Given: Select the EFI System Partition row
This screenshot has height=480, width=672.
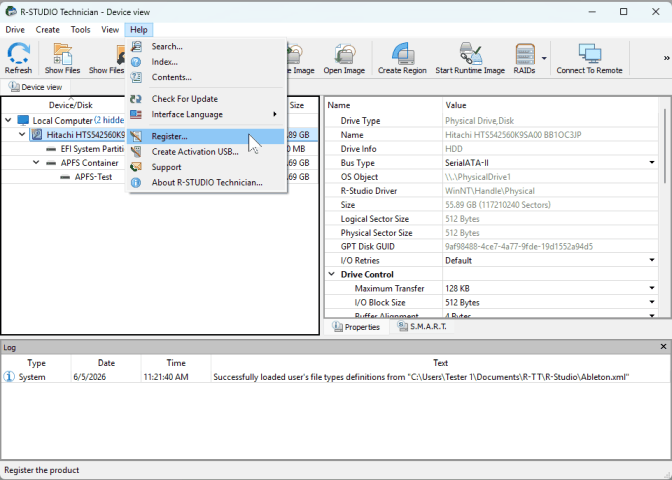Looking at the screenshot, I should (93, 149).
